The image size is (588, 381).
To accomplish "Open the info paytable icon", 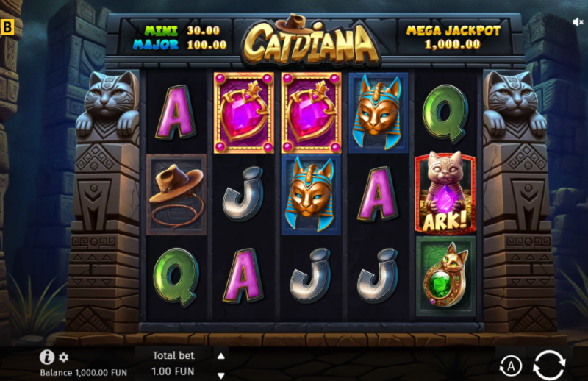I will (47, 357).
